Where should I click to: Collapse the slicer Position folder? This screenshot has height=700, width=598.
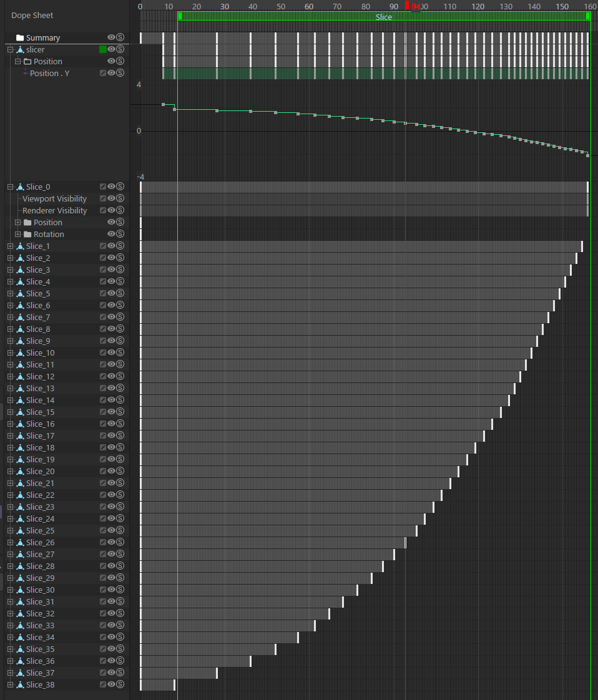pyautogui.click(x=18, y=61)
